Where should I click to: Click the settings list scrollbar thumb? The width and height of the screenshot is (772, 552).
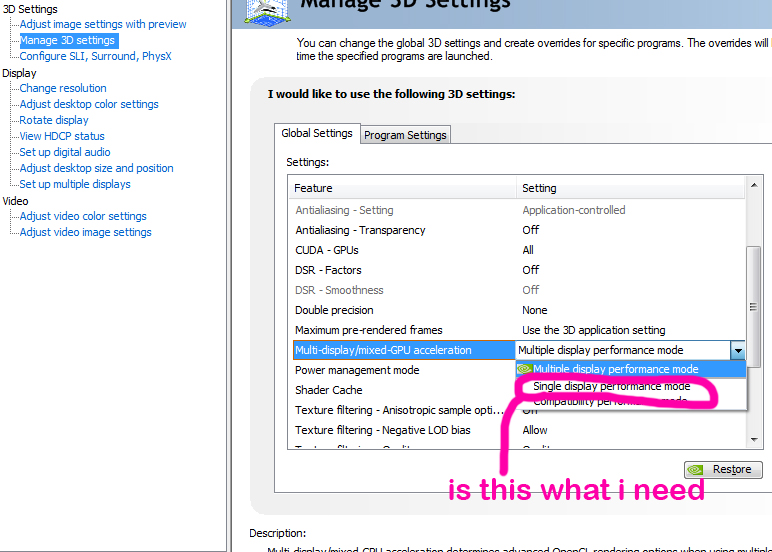tap(753, 307)
